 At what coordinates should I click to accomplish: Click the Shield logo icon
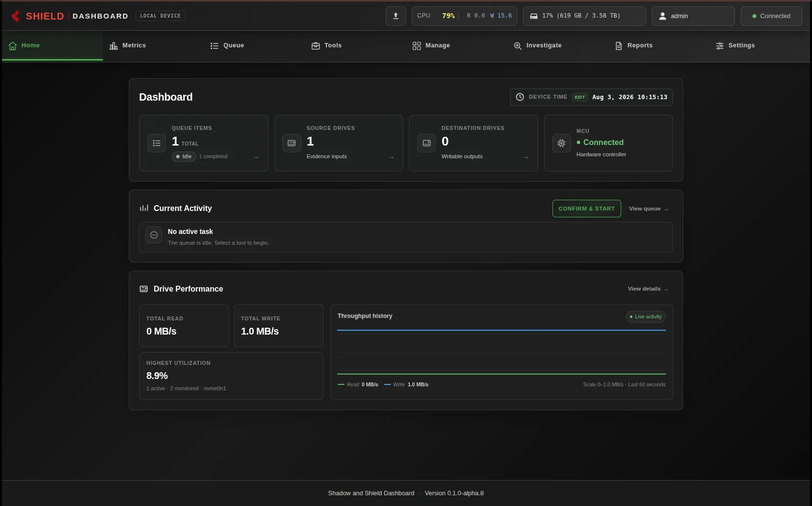click(x=16, y=16)
